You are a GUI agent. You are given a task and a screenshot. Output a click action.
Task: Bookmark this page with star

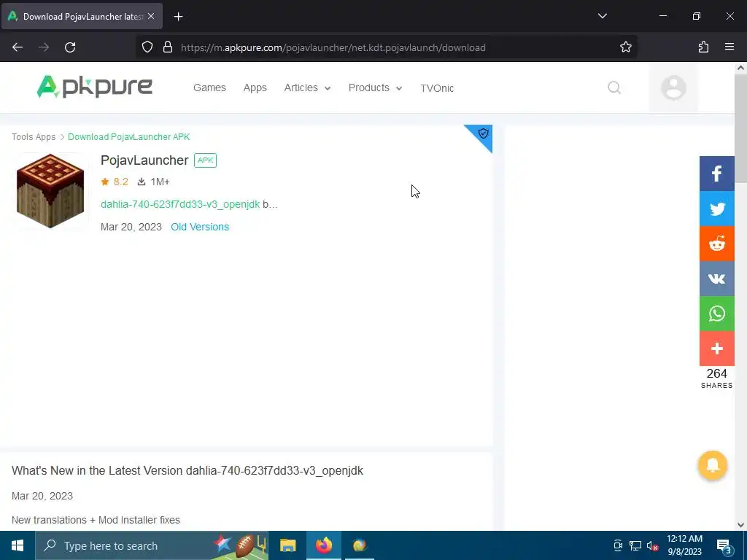625,47
